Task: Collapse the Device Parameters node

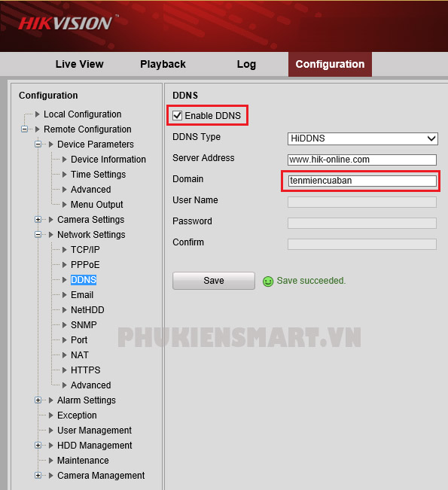Action: pos(38,144)
